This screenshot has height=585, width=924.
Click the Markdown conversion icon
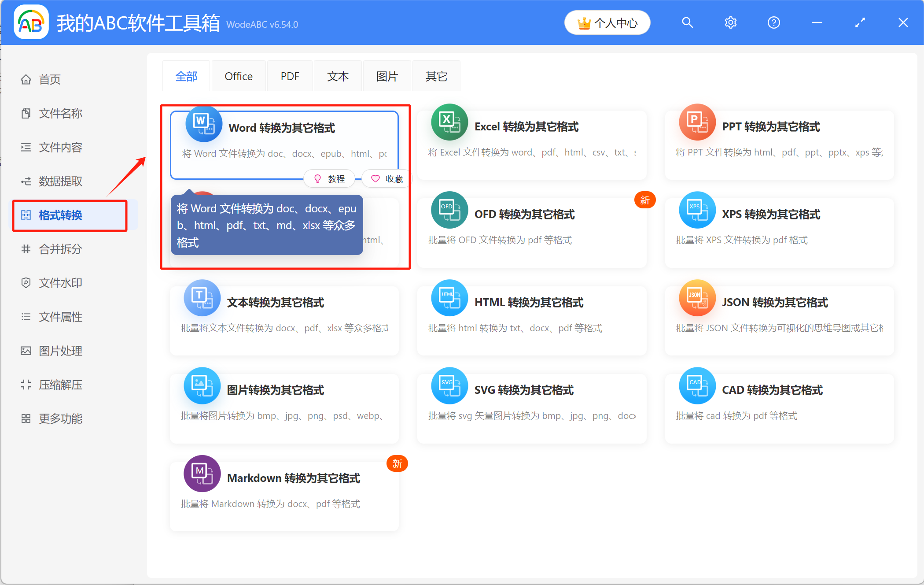202,474
